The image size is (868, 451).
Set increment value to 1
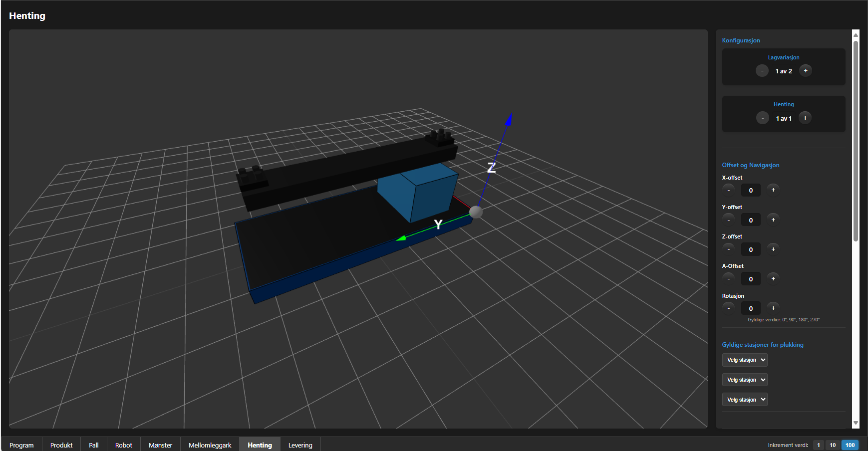pos(819,445)
